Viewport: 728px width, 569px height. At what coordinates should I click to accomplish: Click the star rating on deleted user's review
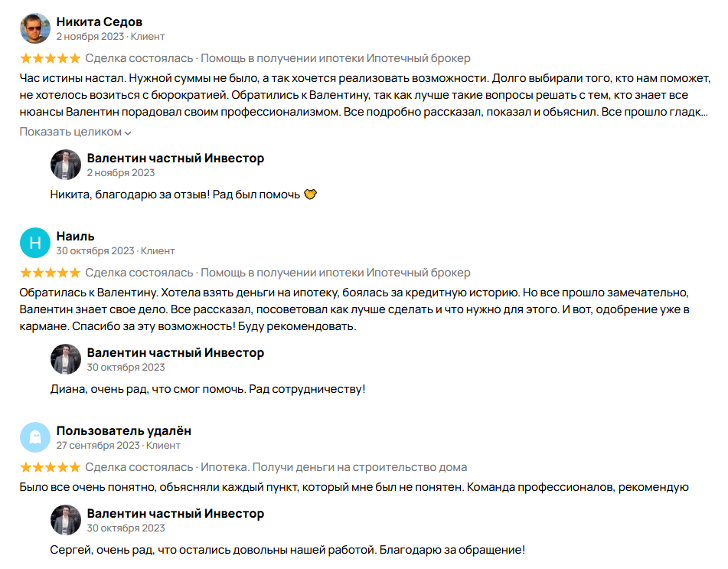(x=50, y=467)
